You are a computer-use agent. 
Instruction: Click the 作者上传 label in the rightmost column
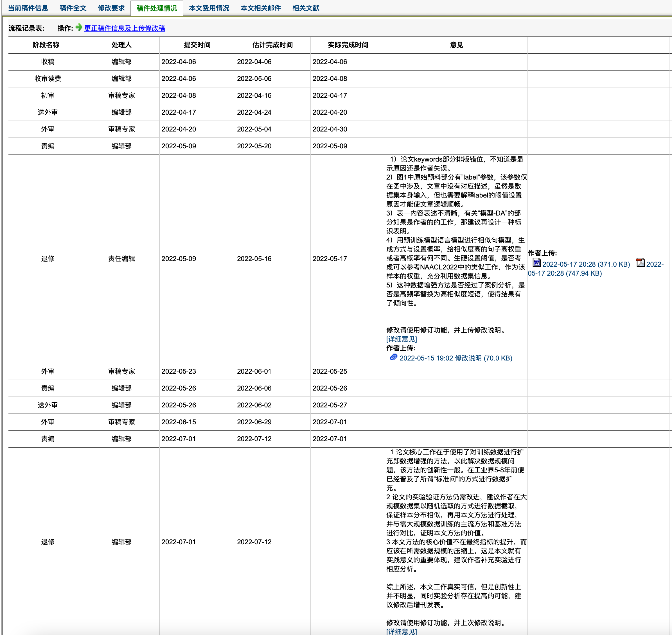point(542,253)
